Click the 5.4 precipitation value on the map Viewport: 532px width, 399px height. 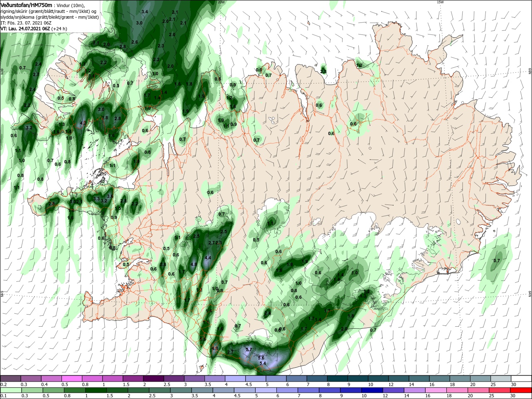point(263,363)
